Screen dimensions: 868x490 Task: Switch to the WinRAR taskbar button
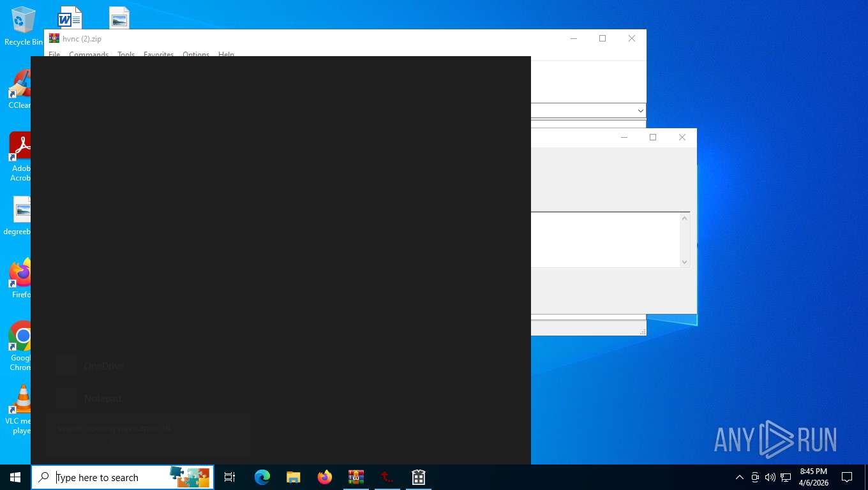[356, 477]
